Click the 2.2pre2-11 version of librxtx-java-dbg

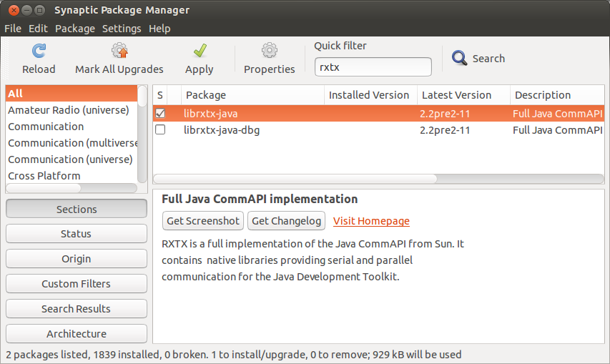445,130
